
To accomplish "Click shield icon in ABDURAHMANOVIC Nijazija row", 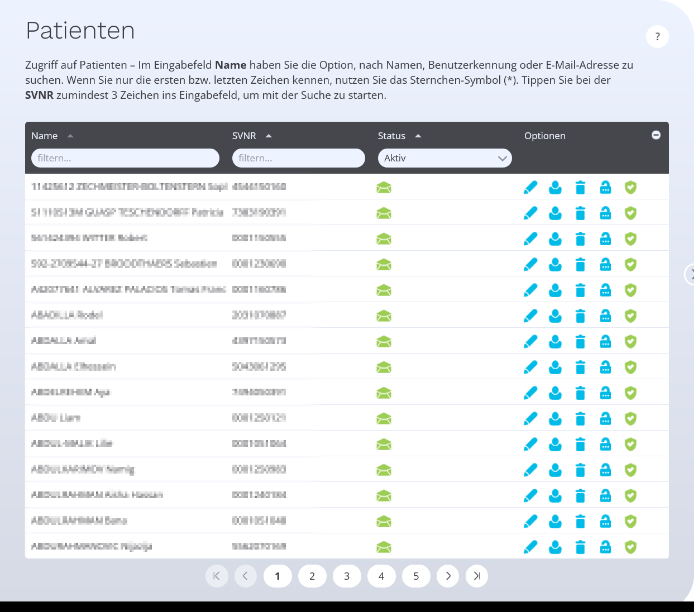I will click(630, 547).
